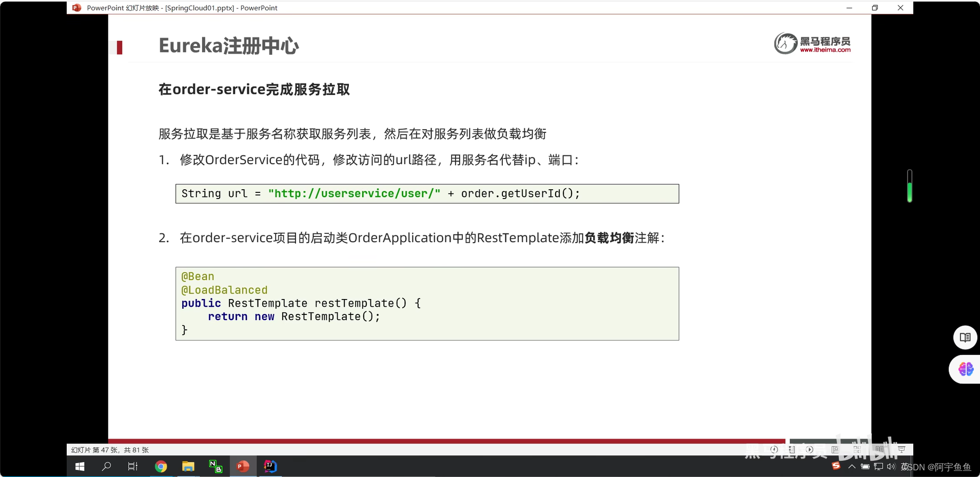Switch to IntelliJ IDEA from the taskbar
Viewport: 980px width, 477px height.
click(x=270, y=466)
